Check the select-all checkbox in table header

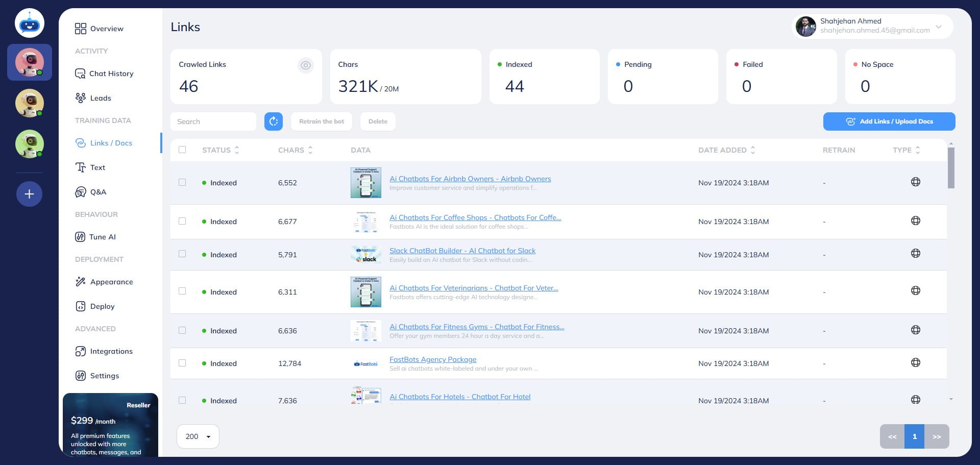pyautogui.click(x=182, y=149)
